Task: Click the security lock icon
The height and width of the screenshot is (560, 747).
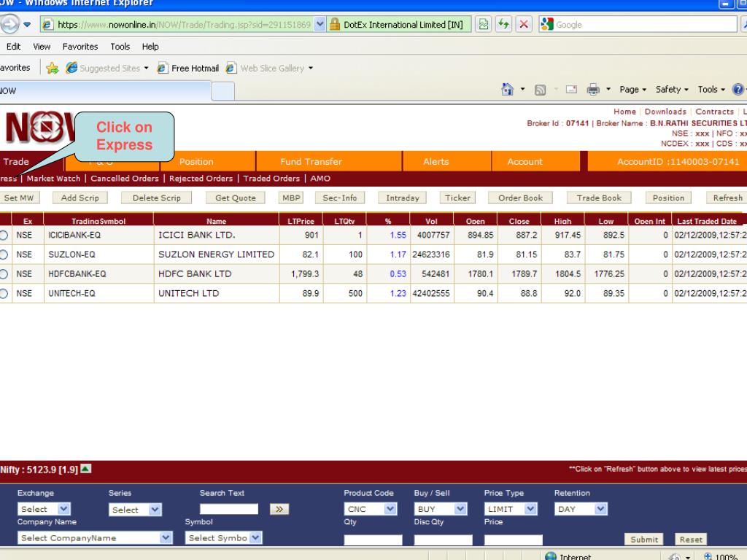Action: click(x=335, y=24)
